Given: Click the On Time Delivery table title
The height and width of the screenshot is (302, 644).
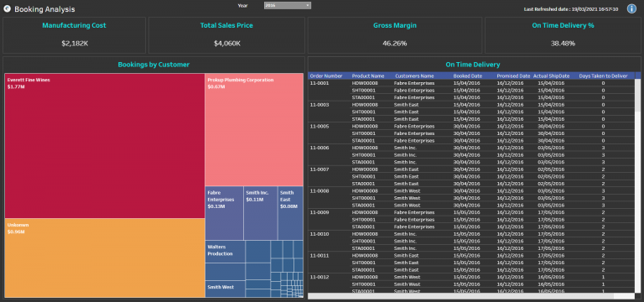Looking at the screenshot, I should (473, 65).
